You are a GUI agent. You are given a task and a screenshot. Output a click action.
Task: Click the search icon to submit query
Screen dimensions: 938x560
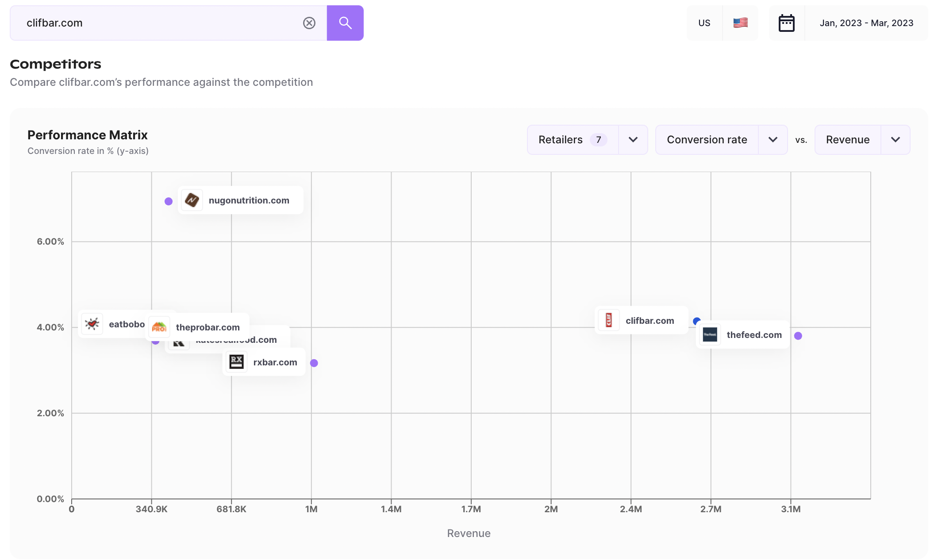pos(345,23)
